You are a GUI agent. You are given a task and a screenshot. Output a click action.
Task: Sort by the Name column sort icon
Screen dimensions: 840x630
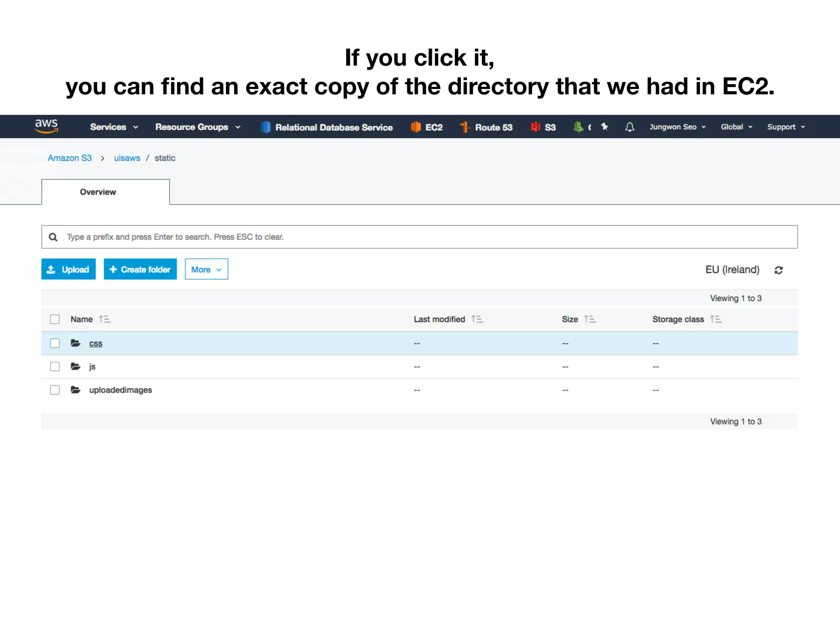pos(105,319)
